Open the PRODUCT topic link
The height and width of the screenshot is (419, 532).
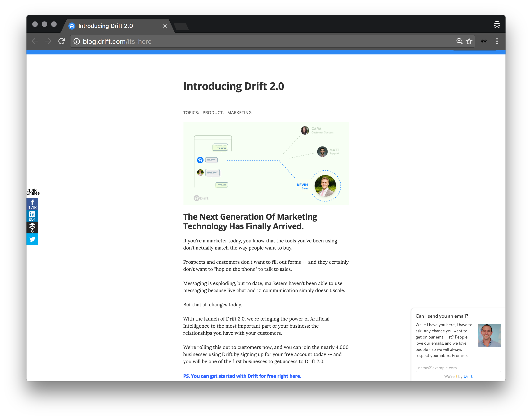(213, 113)
